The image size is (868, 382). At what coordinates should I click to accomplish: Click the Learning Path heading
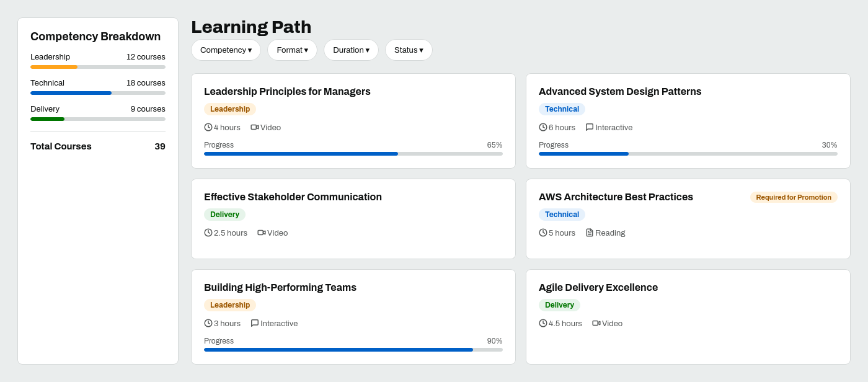251,27
